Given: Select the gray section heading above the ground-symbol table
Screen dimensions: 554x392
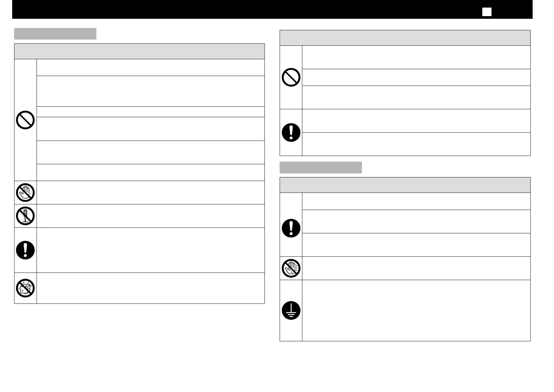Looking at the screenshot, I should coord(321,167).
